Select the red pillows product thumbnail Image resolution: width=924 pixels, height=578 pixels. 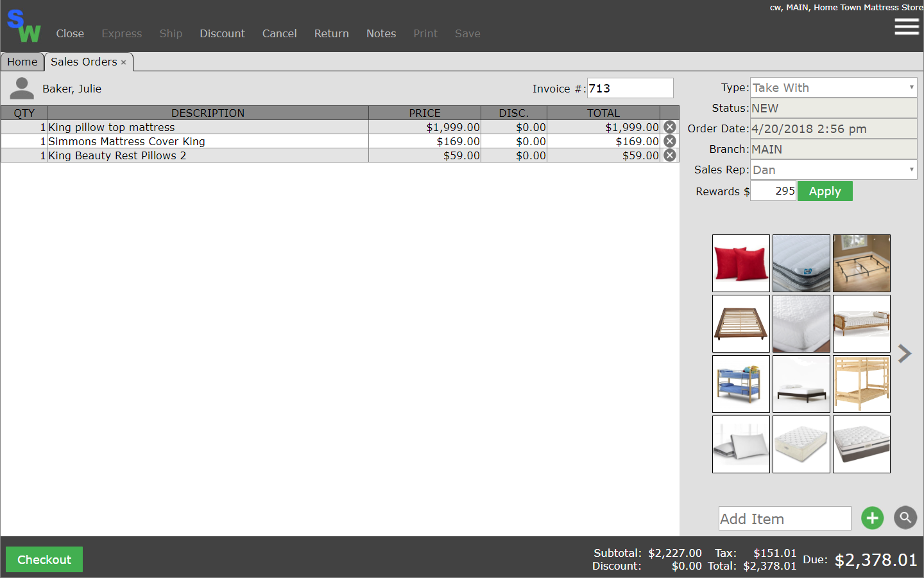pyautogui.click(x=740, y=263)
